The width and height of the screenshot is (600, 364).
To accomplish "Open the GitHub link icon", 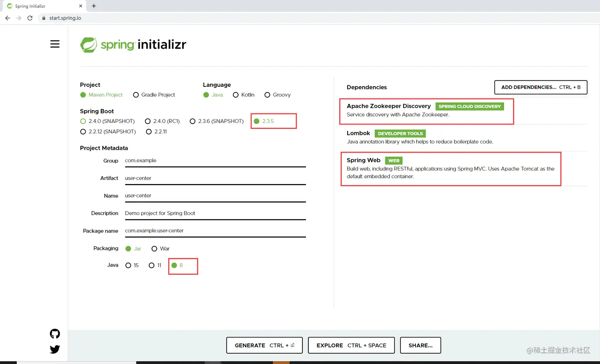I will [55, 334].
